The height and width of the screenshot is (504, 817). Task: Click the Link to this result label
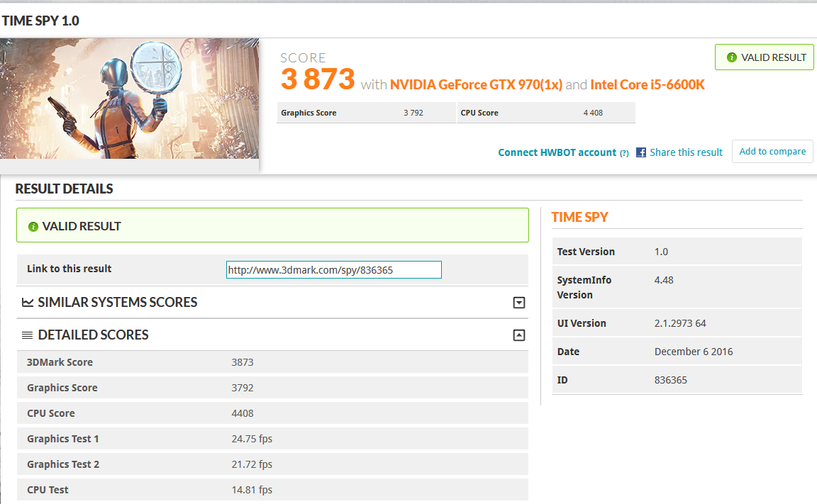click(x=70, y=269)
